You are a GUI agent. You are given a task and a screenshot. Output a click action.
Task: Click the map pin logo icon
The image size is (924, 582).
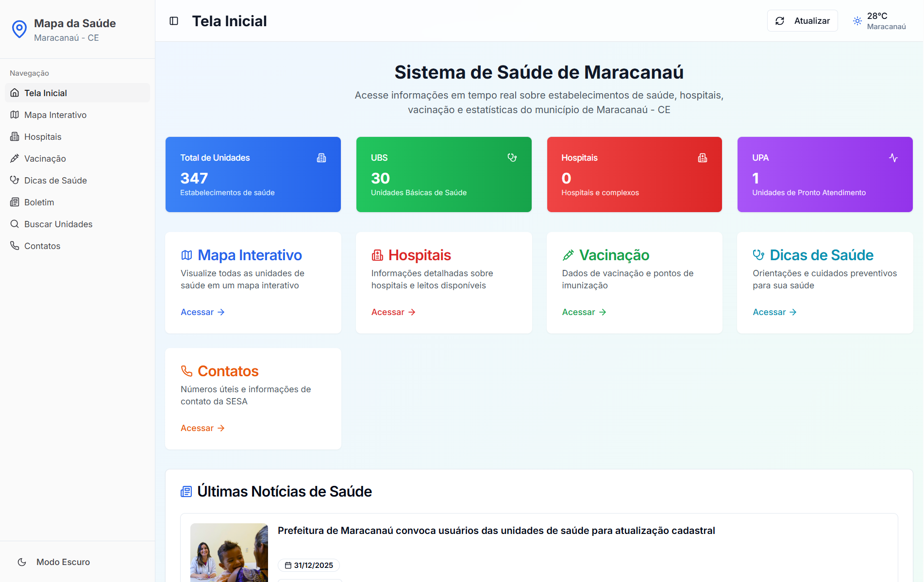[19, 29]
